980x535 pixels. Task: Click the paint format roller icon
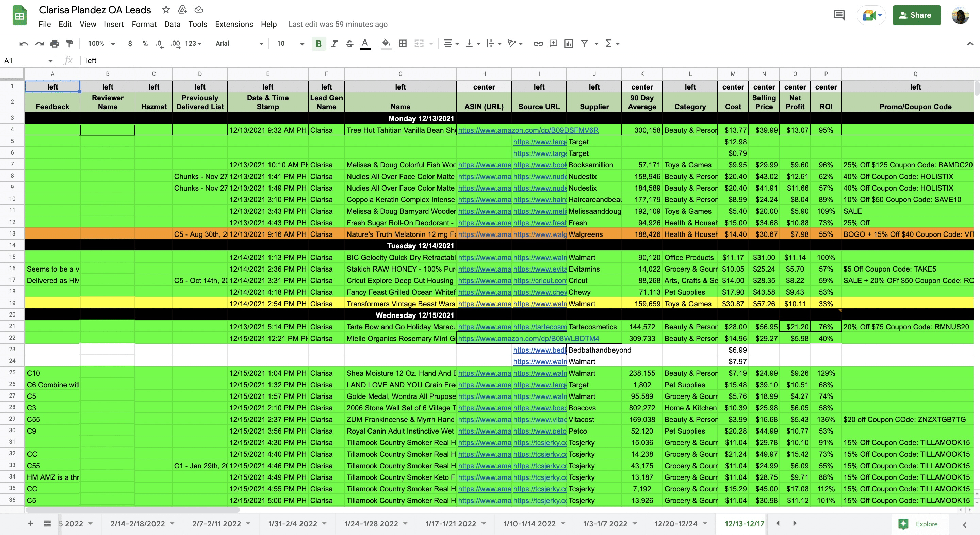click(x=70, y=44)
